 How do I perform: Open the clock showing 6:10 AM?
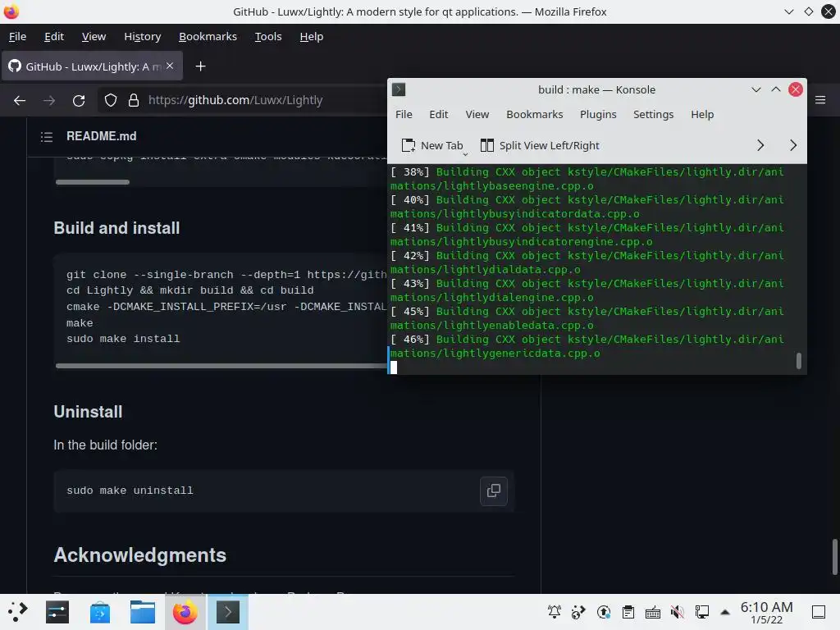[x=767, y=613]
